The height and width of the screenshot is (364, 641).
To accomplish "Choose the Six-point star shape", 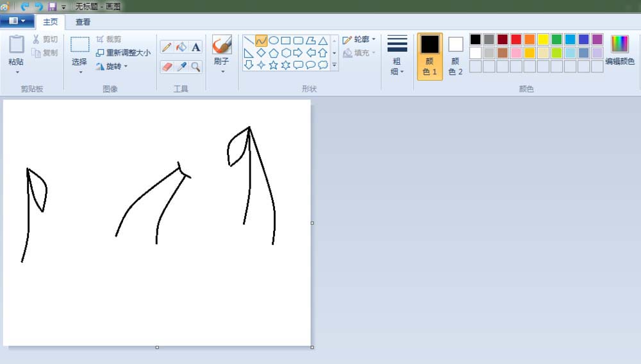I will point(286,65).
